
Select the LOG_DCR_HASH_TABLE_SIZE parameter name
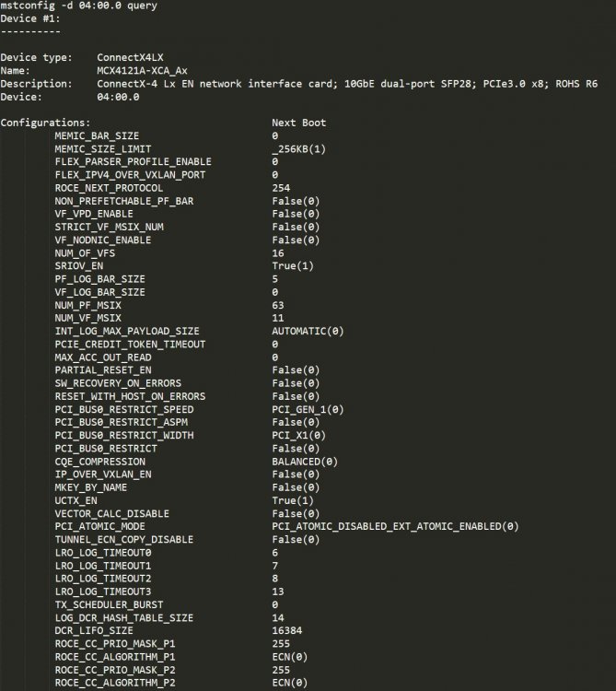coord(123,618)
